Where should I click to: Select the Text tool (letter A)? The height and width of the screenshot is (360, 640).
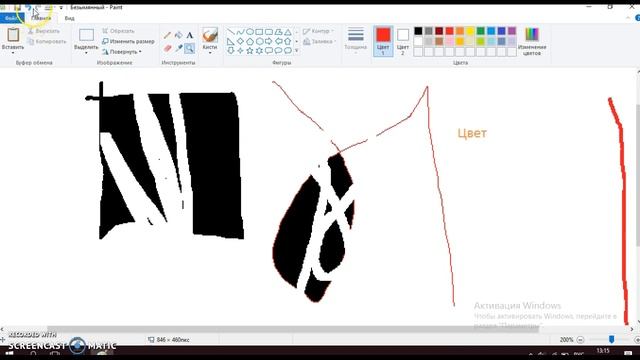click(x=189, y=36)
